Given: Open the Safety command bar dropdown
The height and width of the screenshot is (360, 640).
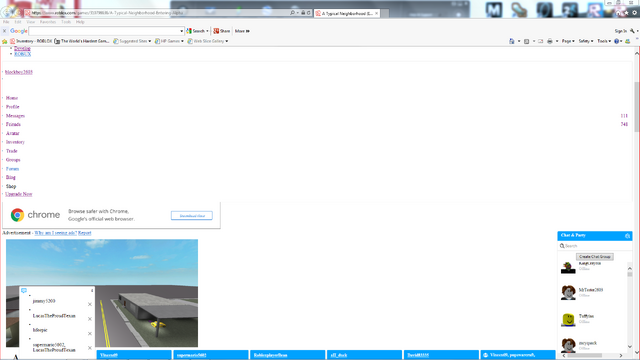Looking at the screenshot, I should (x=586, y=41).
